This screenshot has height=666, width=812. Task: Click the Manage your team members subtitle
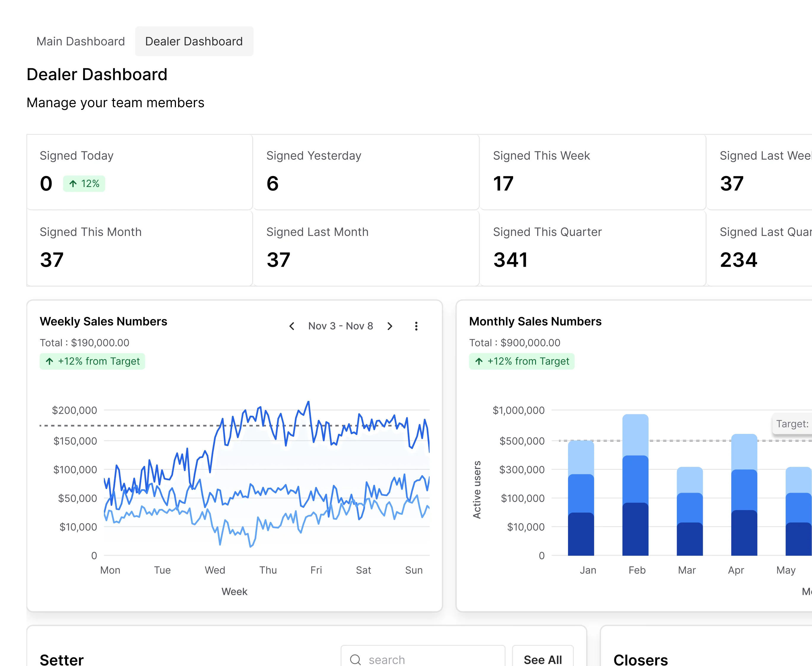[x=115, y=103]
